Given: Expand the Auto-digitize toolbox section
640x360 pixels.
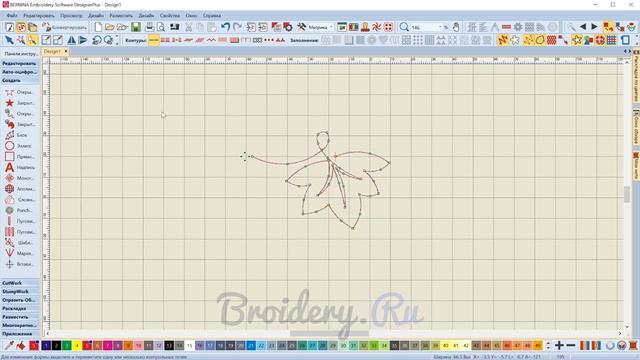Looking at the screenshot, I should click(20, 72).
